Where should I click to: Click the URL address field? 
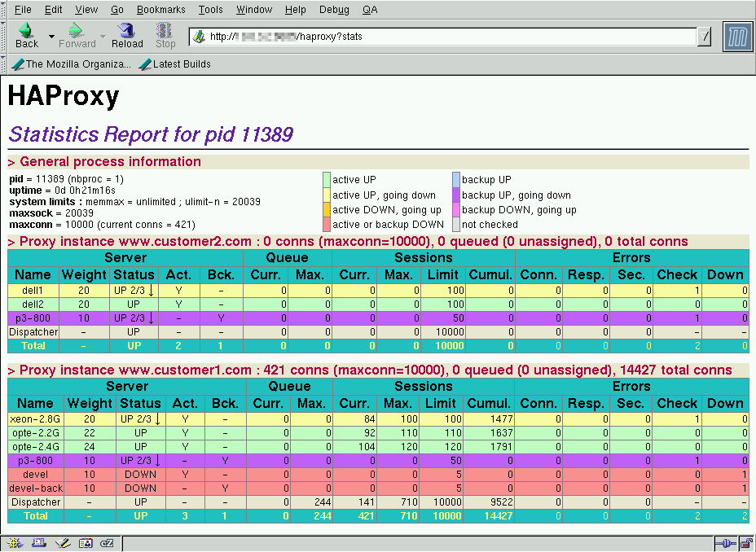tap(448, 37)
